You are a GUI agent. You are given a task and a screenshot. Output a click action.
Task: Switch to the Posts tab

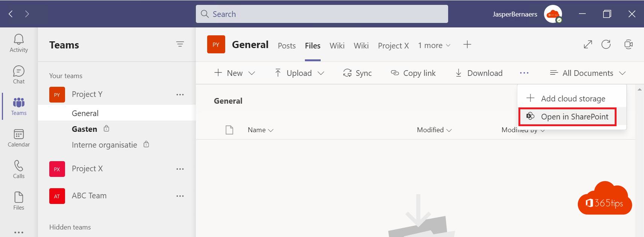[x=287, y=46]
